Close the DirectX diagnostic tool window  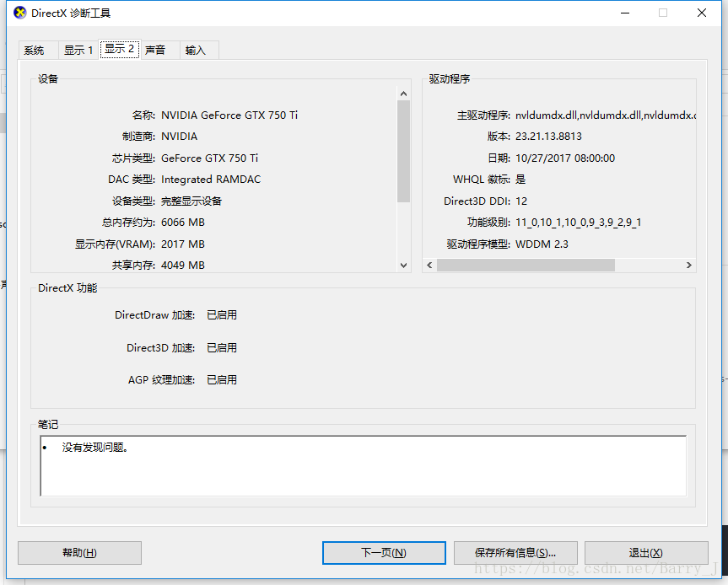pos(702,13)
